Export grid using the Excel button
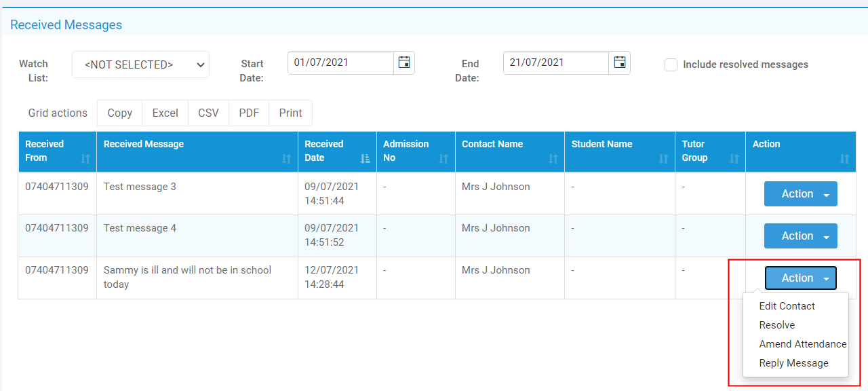The height and width of the screenshot is (391, 868). 165,113
